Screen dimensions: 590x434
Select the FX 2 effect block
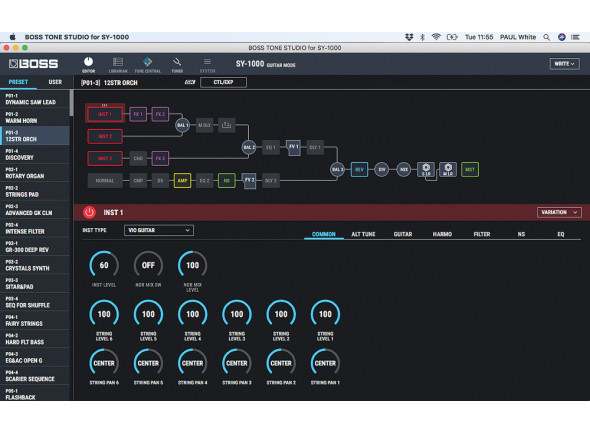[x=160, y=114]
